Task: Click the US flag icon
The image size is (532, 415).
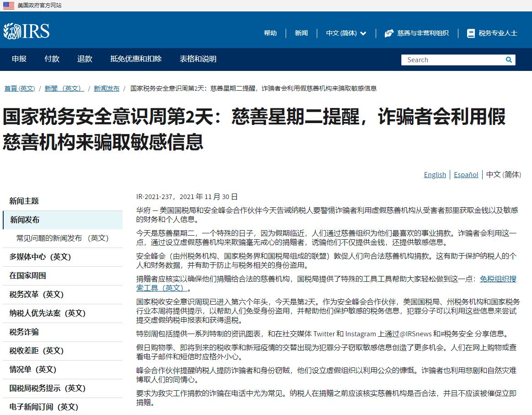Action: [9, 5]
